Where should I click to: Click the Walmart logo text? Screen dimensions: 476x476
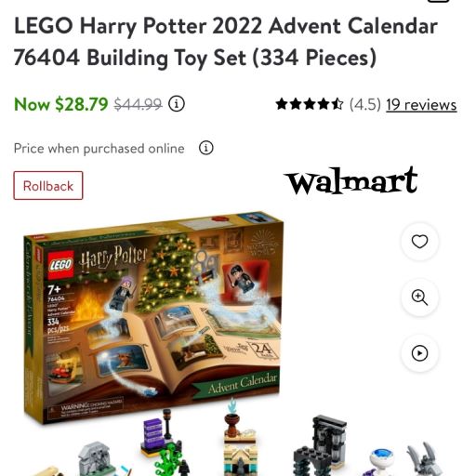pos(351,180)
